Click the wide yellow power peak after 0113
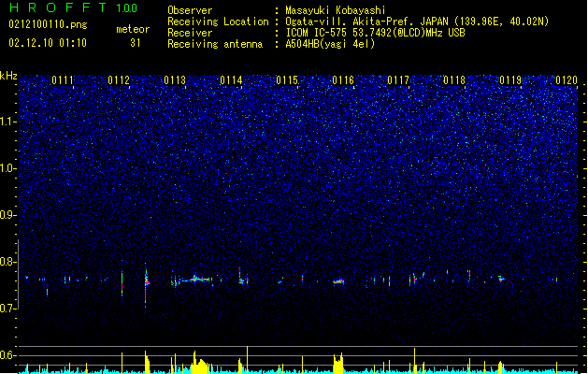This screenshot has width=588, height=374. 199,363
